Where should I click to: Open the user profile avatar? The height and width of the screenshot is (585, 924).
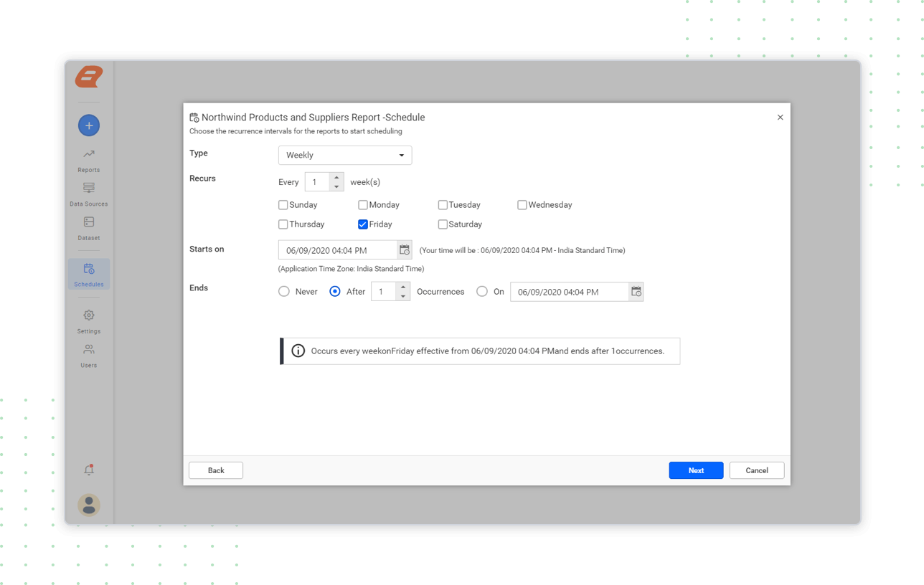pos(89,505)
